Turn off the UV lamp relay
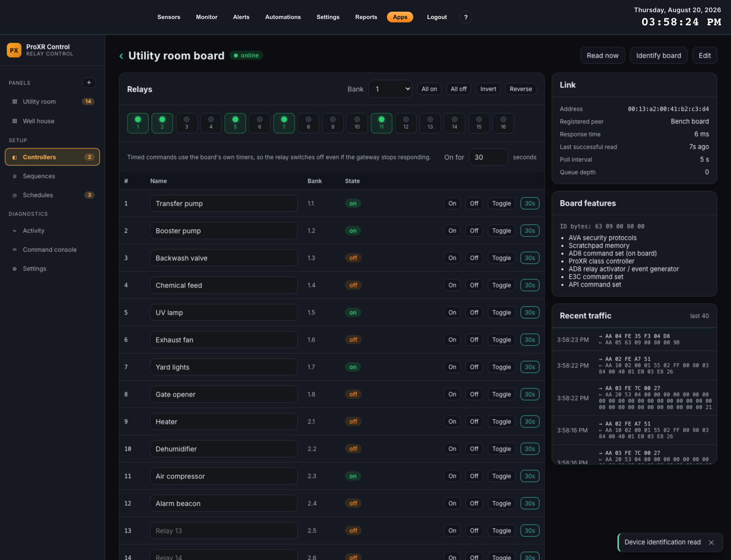 (x=474, y=312)
